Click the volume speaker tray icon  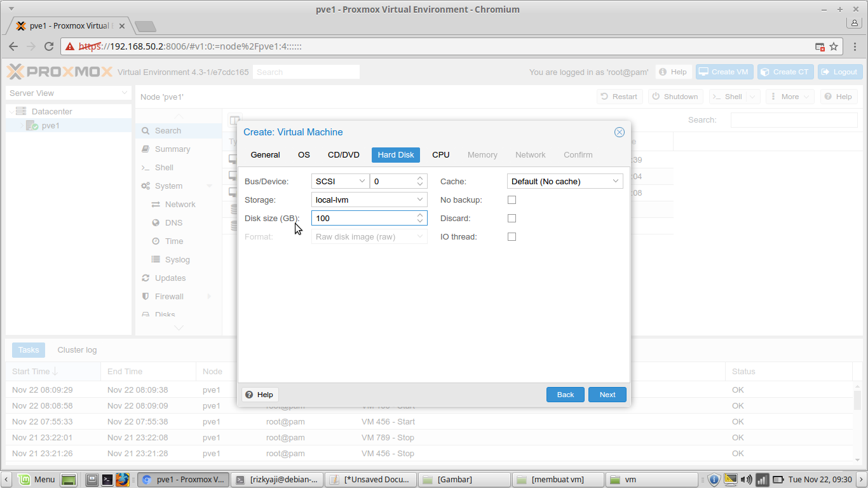747,480
